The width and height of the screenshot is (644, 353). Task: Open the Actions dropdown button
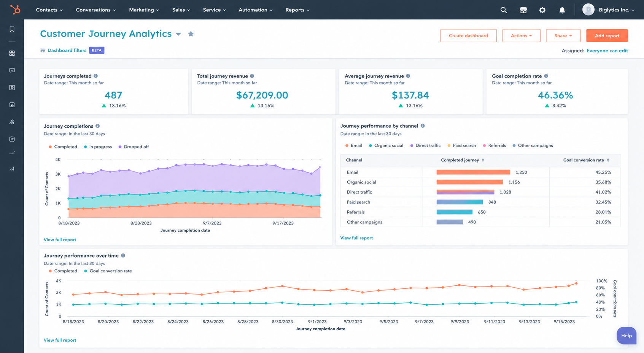click(x=522, y=36)
